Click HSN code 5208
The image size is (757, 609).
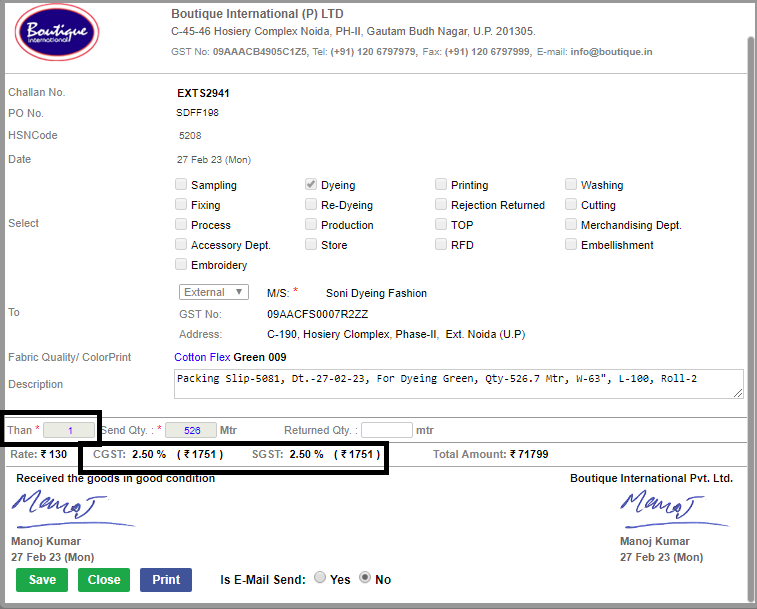click(190, 136)
